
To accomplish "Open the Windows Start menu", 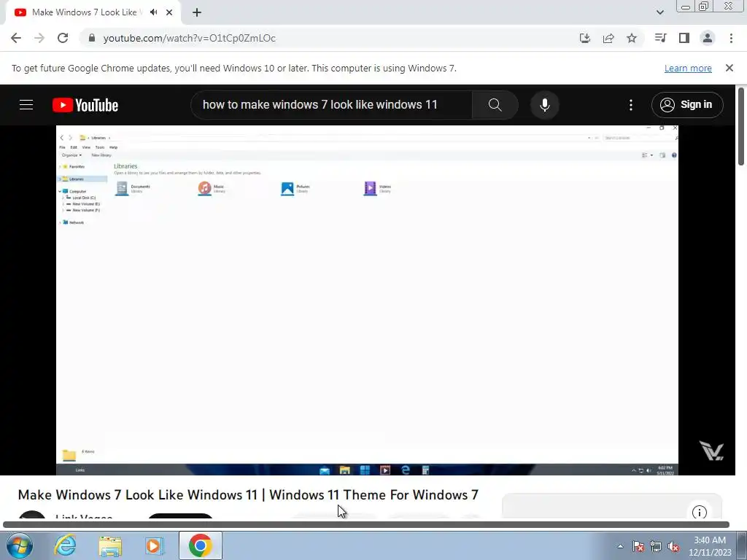I will (20, 545).
